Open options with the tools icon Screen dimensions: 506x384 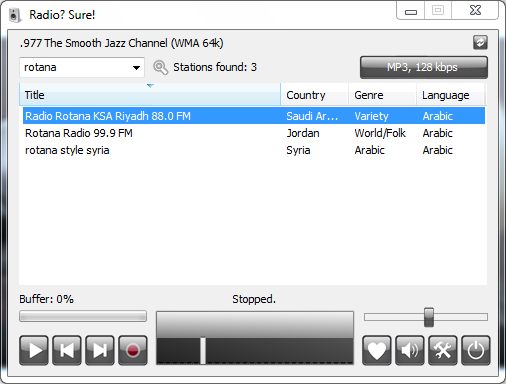[x=443, y=350]
